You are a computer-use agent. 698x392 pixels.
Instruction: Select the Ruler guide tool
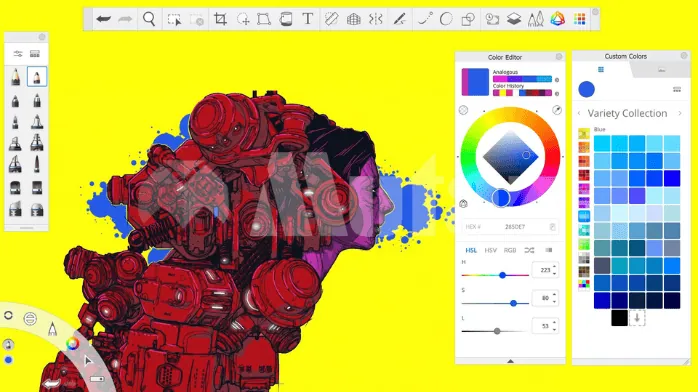click(x=332, y=19)
